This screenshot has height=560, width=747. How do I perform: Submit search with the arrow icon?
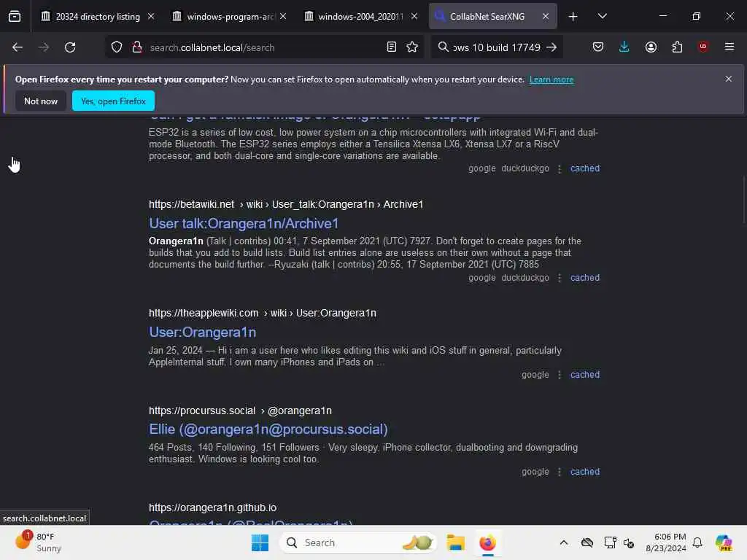tap(551, 47)
